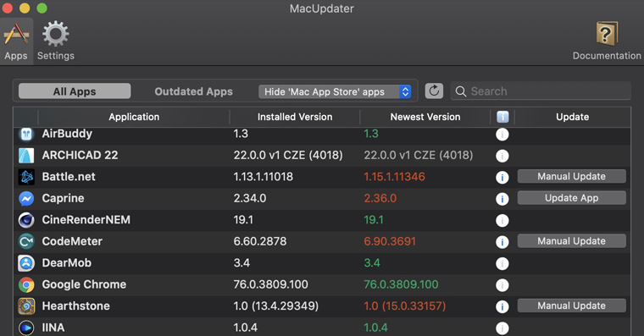
Task: Click the info column header icon
Action: (x=502, y=117)
